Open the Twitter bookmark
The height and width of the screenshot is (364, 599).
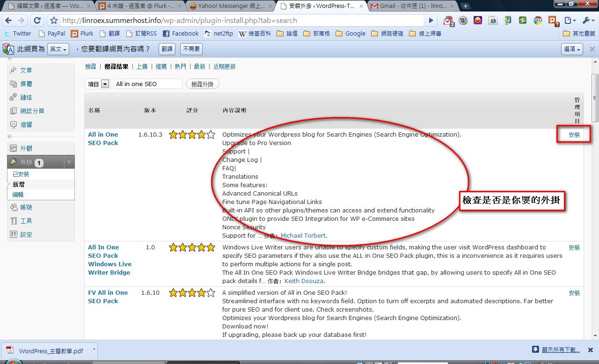[17, 34]
